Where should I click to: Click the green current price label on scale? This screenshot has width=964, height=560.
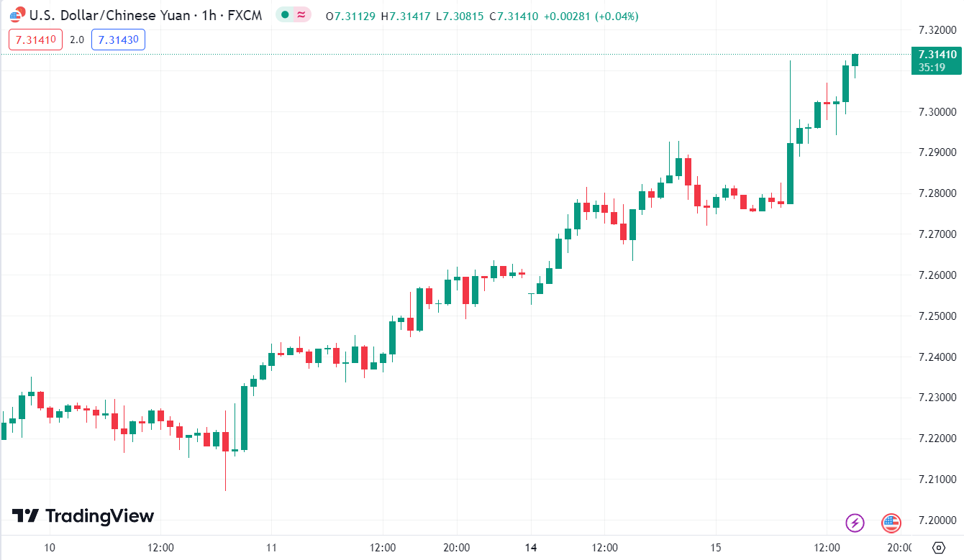[936, 60]
